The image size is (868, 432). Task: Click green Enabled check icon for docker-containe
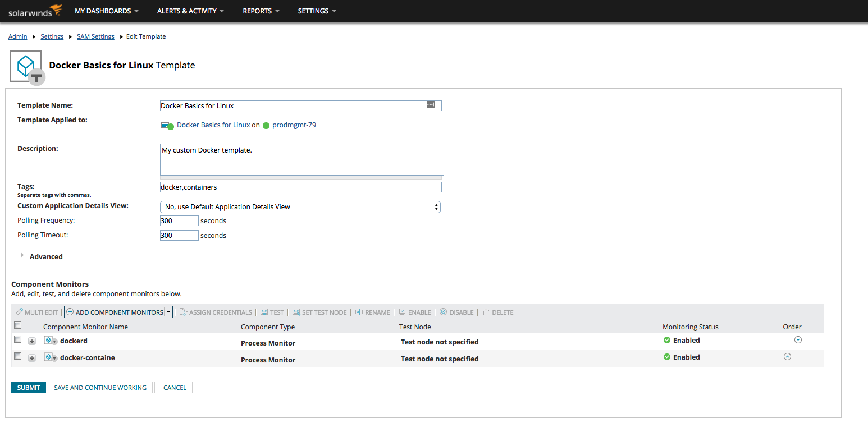pyautogui.click(x=667, y=357)
